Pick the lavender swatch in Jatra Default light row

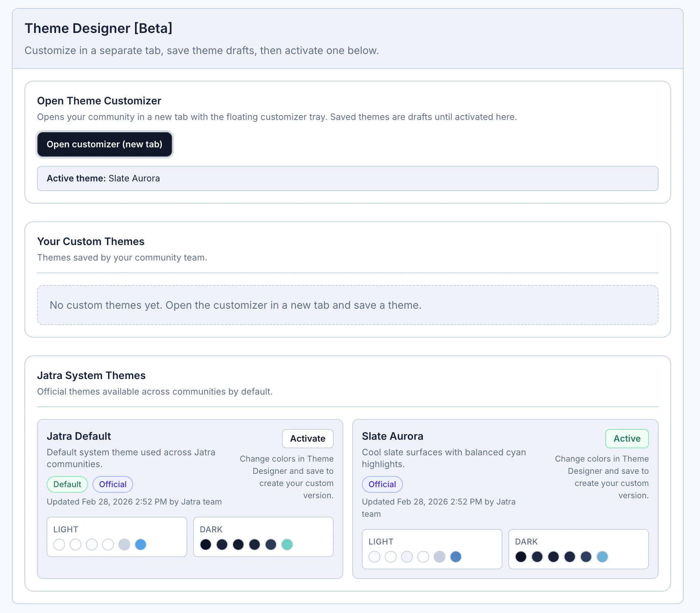(x=124, y=545)
